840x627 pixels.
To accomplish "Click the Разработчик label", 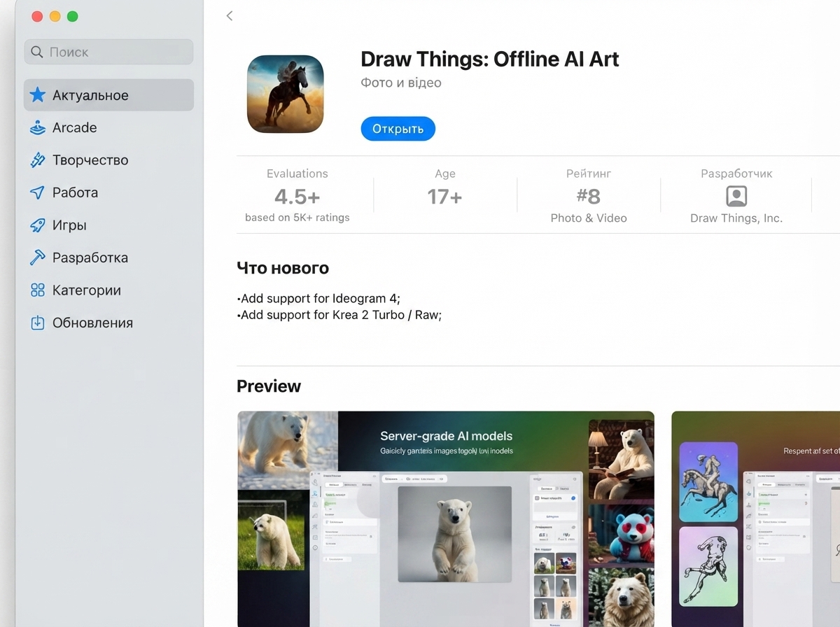I will [736, 174].
